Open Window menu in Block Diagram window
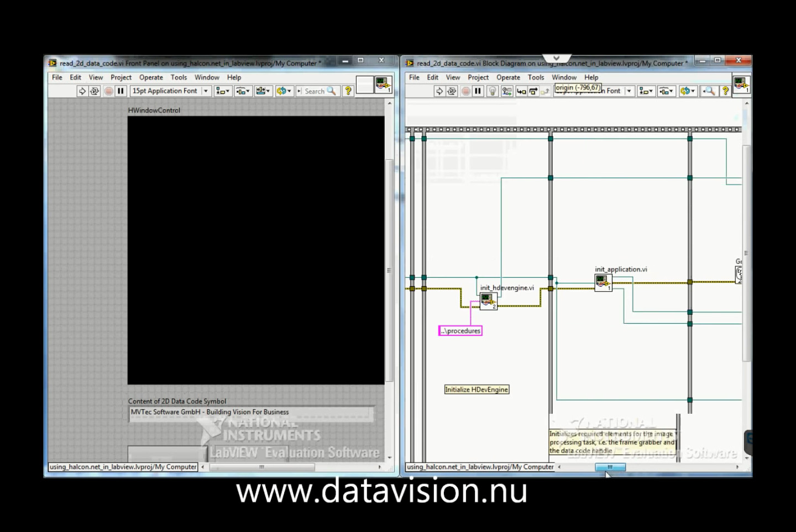This screenshot has height=532, width=796. 564,77
